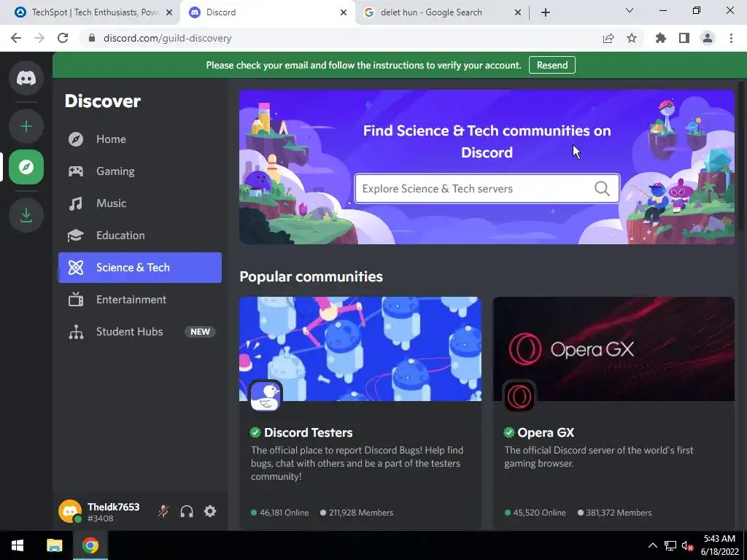Toggle headphones deafen

point(187,511)
